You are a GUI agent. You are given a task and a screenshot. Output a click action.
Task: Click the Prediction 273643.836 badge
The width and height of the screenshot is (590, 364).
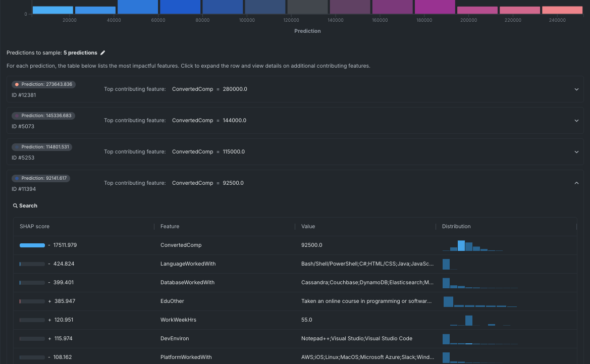pos(44,84)
